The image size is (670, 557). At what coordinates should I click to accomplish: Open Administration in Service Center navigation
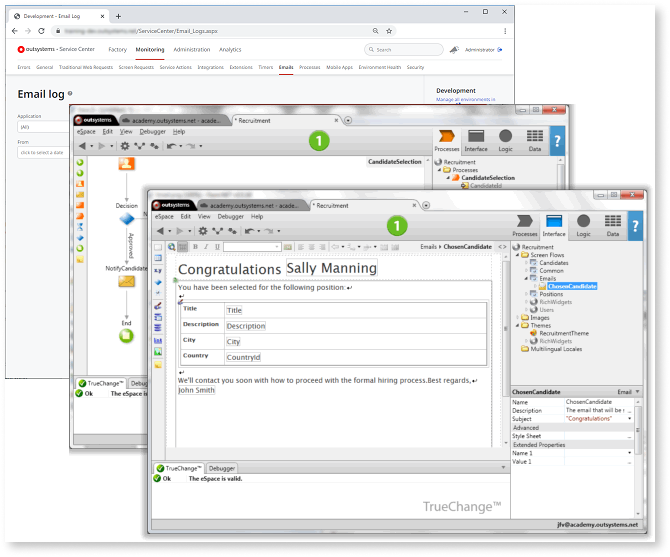(191, 50)
